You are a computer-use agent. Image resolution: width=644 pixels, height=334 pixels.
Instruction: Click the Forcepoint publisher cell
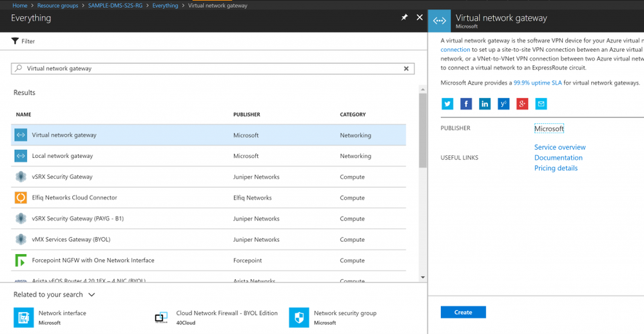(x=248, y=260)
